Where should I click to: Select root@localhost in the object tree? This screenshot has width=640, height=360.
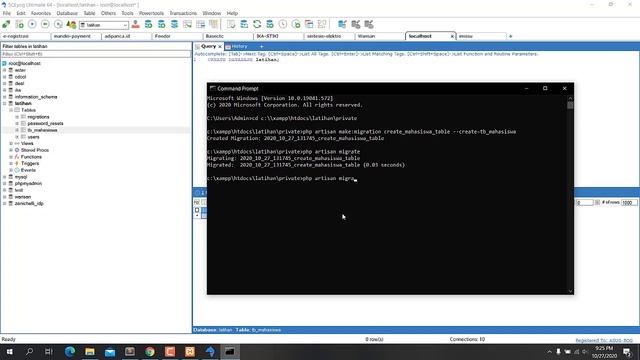(x=24, y=64)
